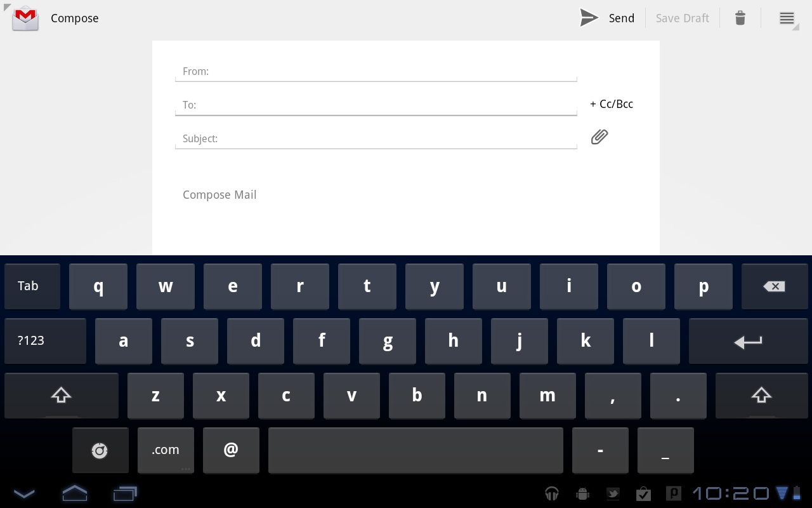Open headphones notification icon

(552, 493)
